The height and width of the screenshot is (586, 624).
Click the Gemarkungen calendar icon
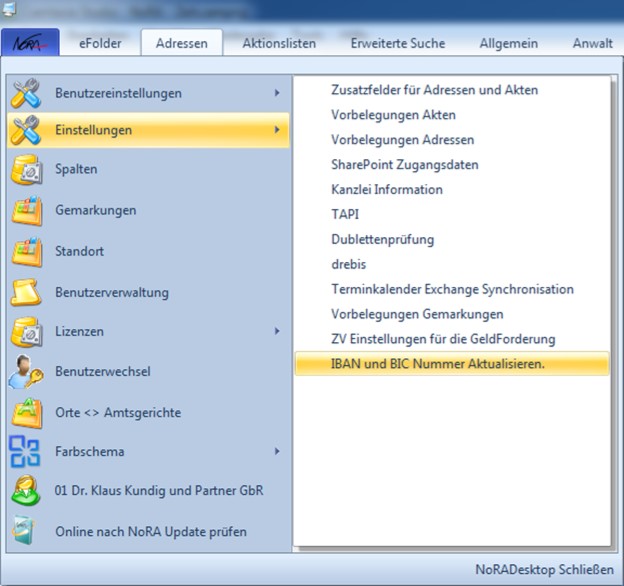26,211
